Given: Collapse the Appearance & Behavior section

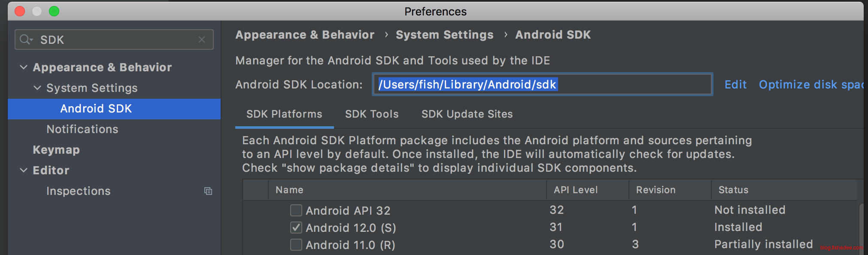Looking at the screenshot, I should click(24, 67).
